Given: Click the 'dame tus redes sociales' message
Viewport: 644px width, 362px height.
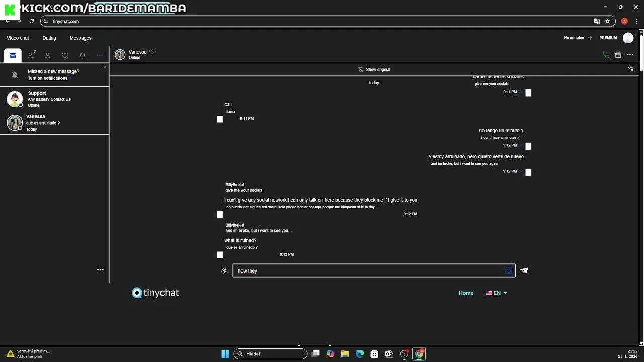Looking at the screenshot, I should tap(498, 77).
